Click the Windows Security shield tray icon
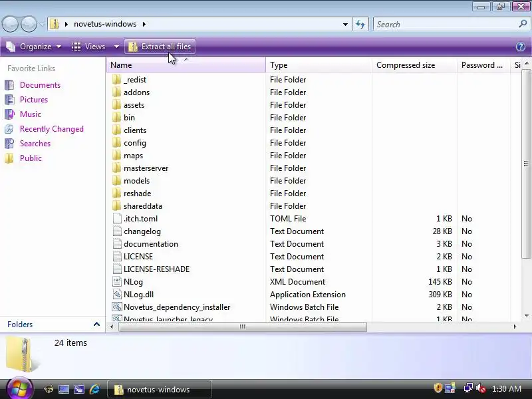Image resolution: width=532 pixels, height=399 pixels. (438, 388)
